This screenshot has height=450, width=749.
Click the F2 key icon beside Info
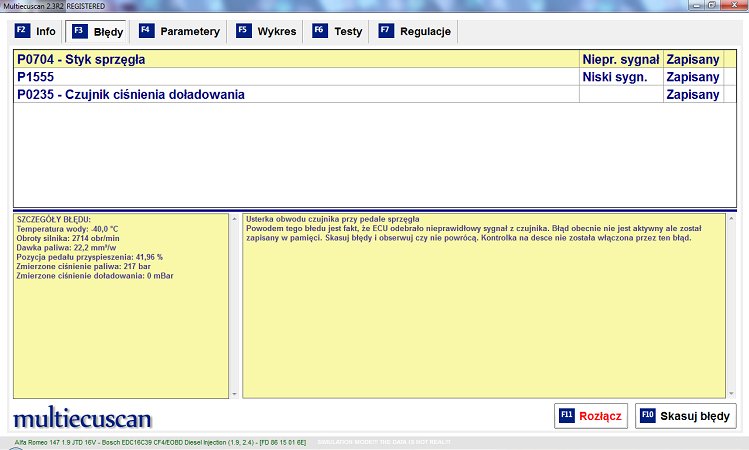pos(21,31)
